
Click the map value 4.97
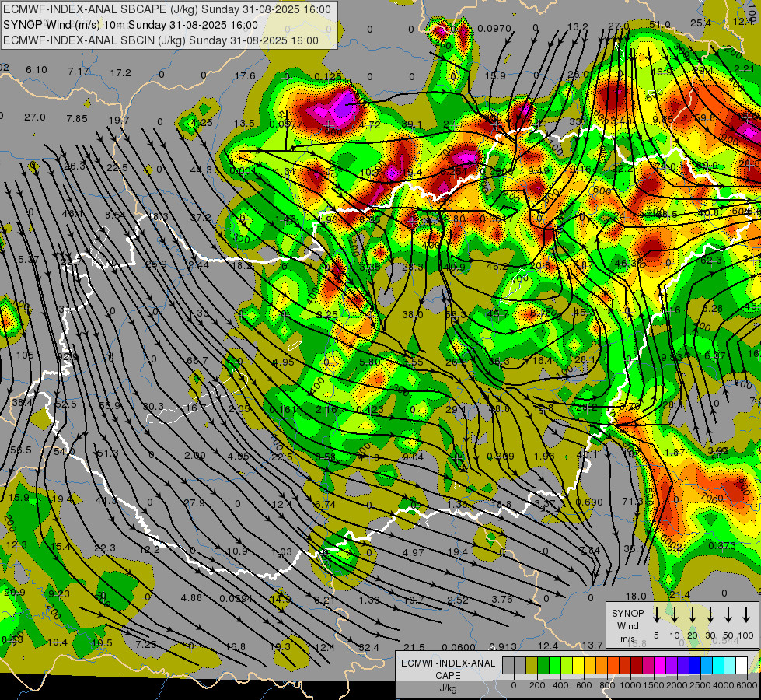point(414,552)
